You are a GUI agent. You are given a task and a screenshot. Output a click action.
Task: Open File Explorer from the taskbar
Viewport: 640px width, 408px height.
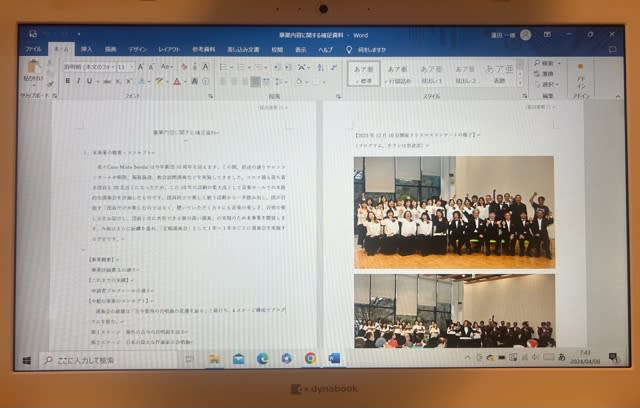click(x=214, y=359)
